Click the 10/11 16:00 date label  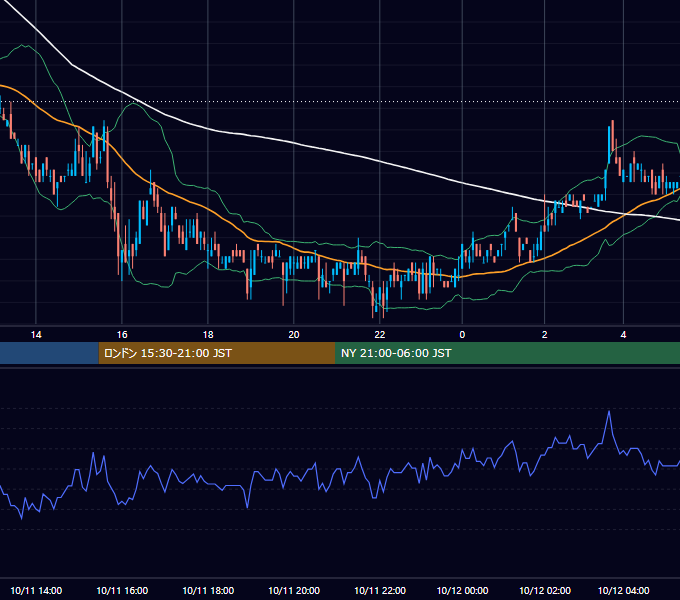tap(122, 590)
